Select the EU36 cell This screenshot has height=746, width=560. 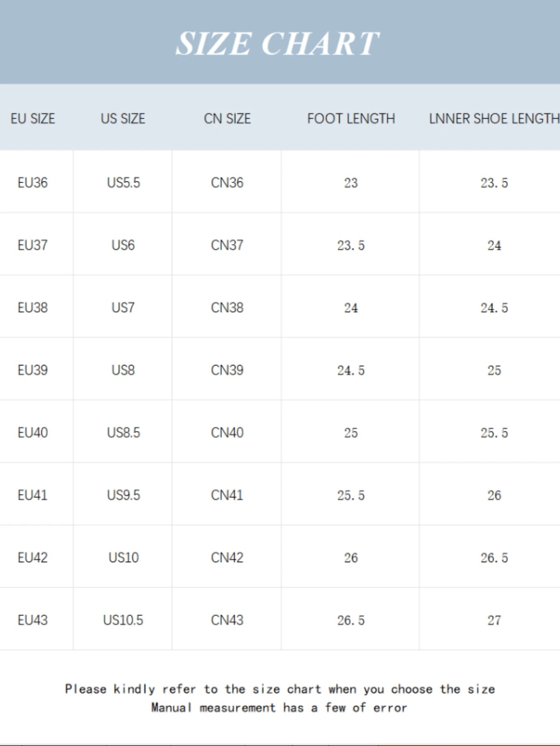click(x=33, y=183)
